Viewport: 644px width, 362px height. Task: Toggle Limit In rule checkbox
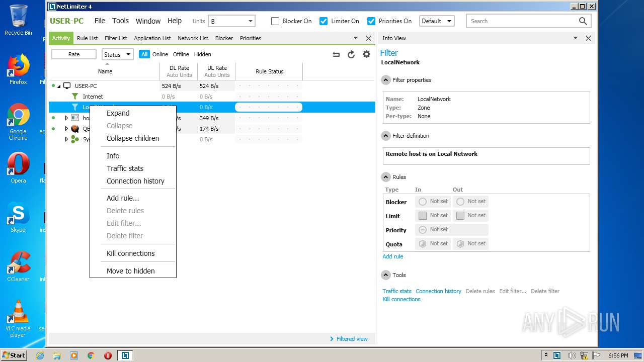click(423, 216)
